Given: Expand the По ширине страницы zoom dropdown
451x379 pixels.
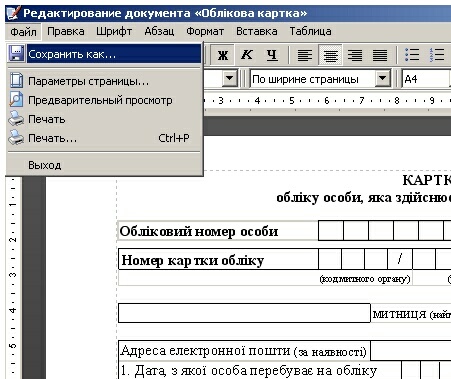Looking at the screenshot, I should (383, 79).
